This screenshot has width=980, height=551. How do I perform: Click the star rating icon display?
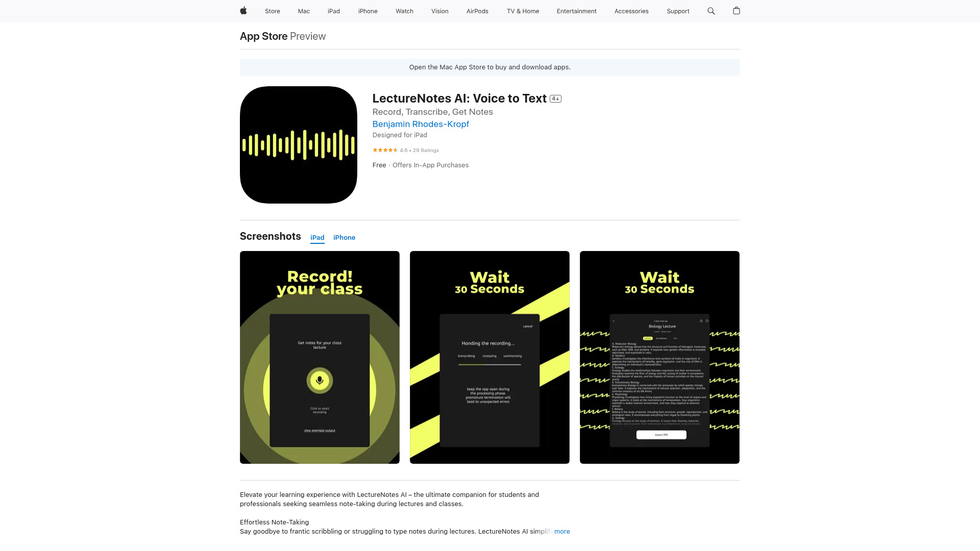pyautogui.click(x=384, y=150)
